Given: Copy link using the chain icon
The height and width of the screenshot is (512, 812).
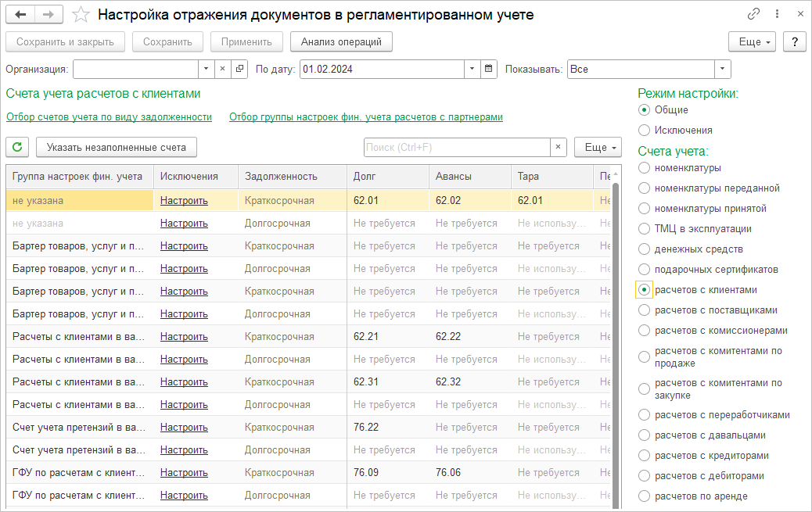Looking at the screenshot, I should coord(753,14).
